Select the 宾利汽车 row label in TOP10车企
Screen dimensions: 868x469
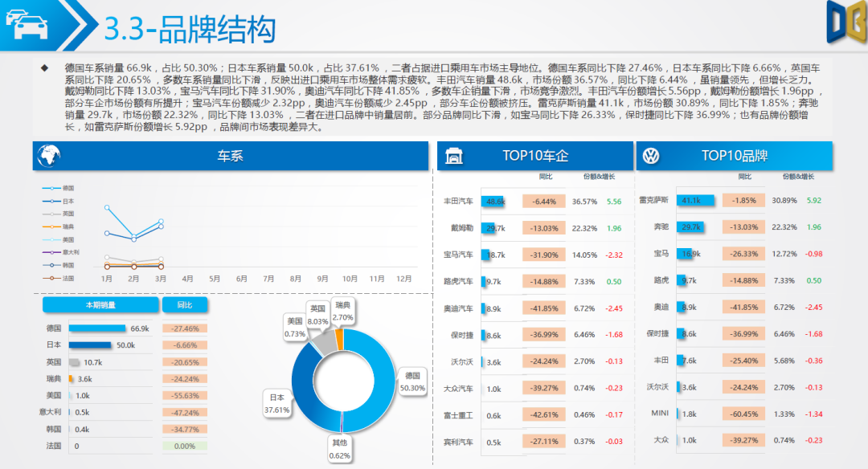pos(458,442)
